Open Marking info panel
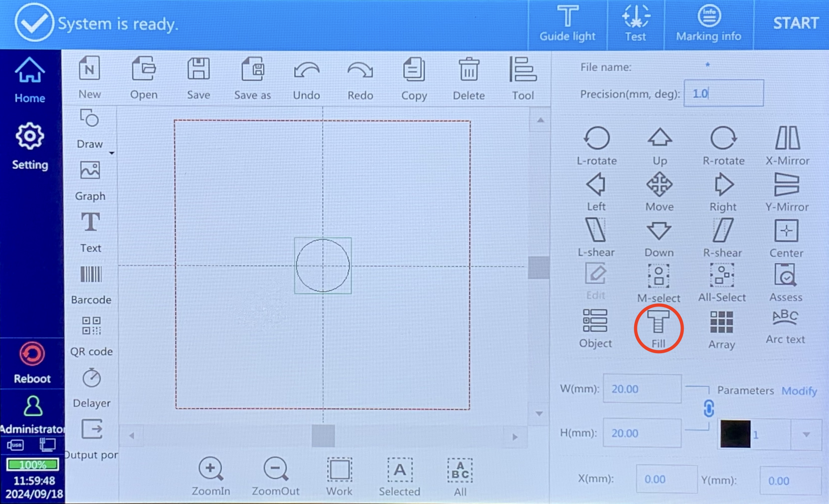Image resolution: width=829 pixels, height=504 pixels. click(709, 24)
